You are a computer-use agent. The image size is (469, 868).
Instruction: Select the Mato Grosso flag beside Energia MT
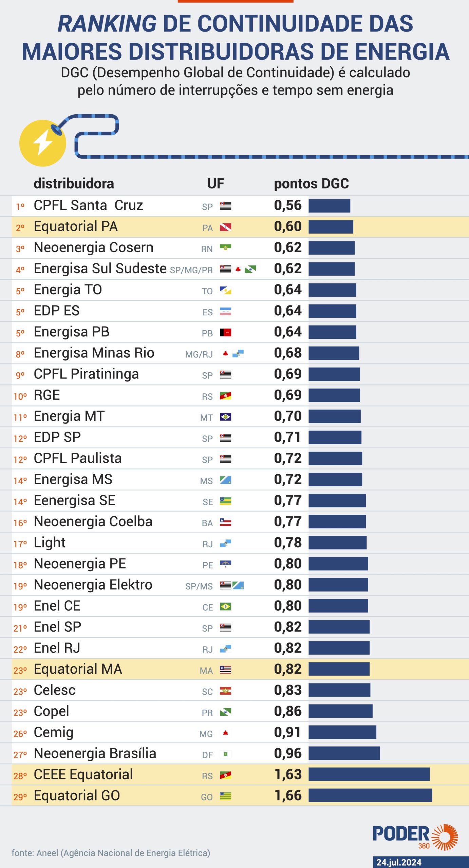click(x=225, y=417)
